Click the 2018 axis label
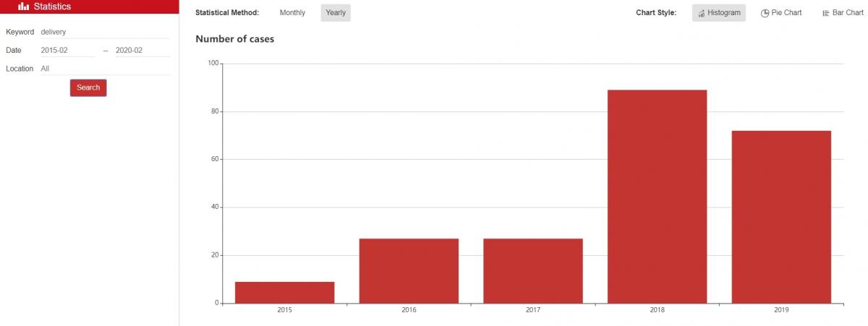Viewport: 868px width, 326px height. click(x=657, y=310)
